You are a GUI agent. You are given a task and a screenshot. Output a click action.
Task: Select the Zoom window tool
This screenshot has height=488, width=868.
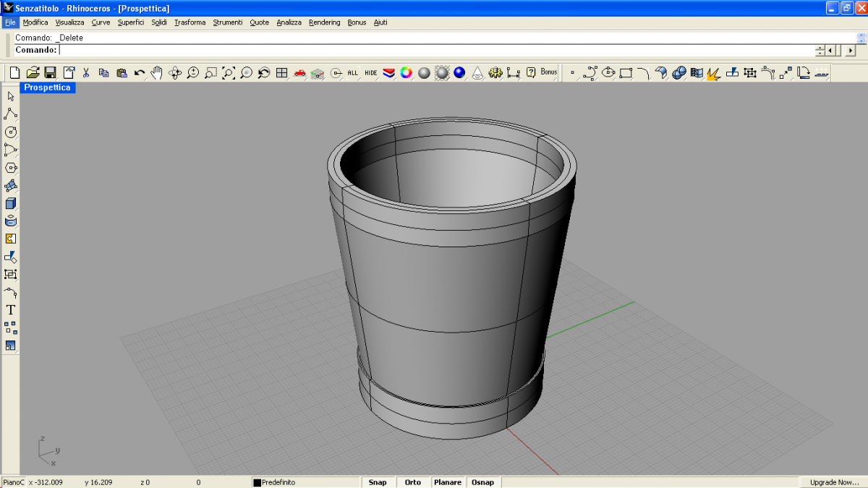(210, 72)
